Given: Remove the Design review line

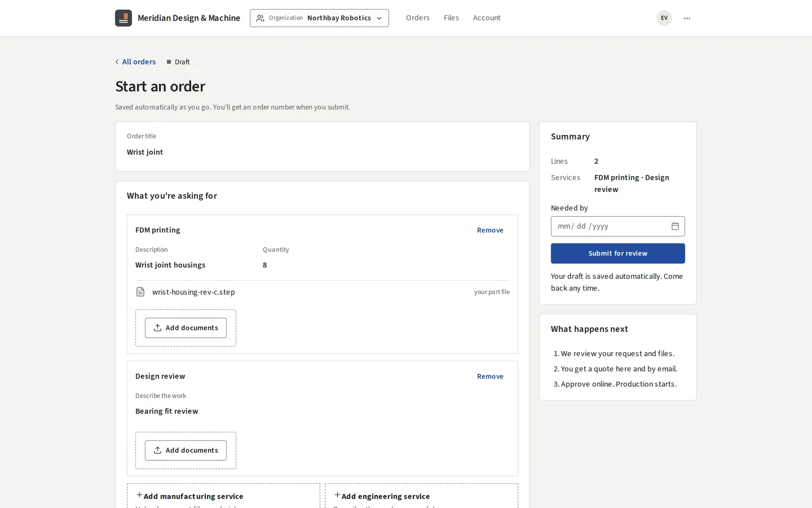Looking at the screenshot, I should pyautogui.click(x=490, y=376).
